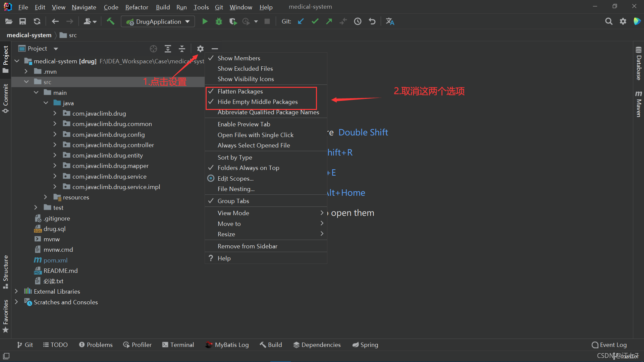
Task: Expand the test folder
Action: tap(36, 207)
